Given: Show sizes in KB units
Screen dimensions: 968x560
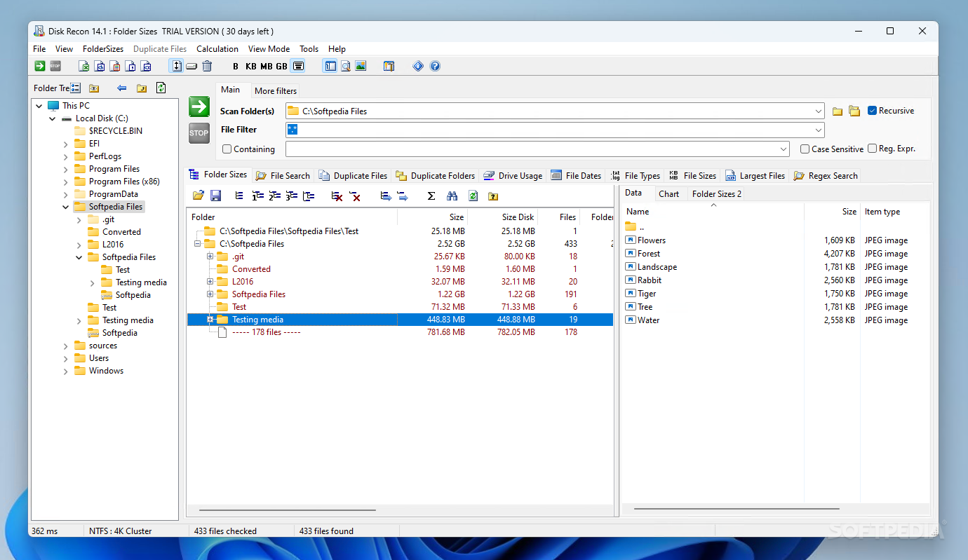Looking at the screenshot, I should pos(251,67).
